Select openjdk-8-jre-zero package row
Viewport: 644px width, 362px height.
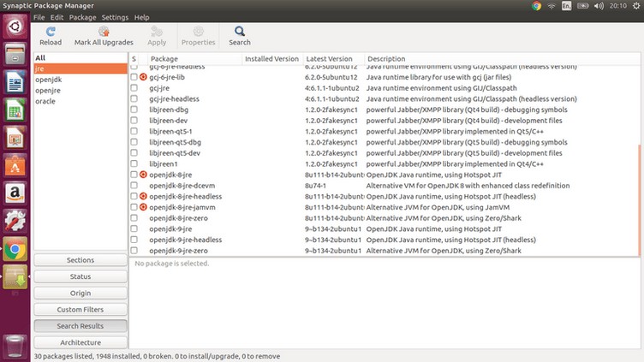[385, 218]
